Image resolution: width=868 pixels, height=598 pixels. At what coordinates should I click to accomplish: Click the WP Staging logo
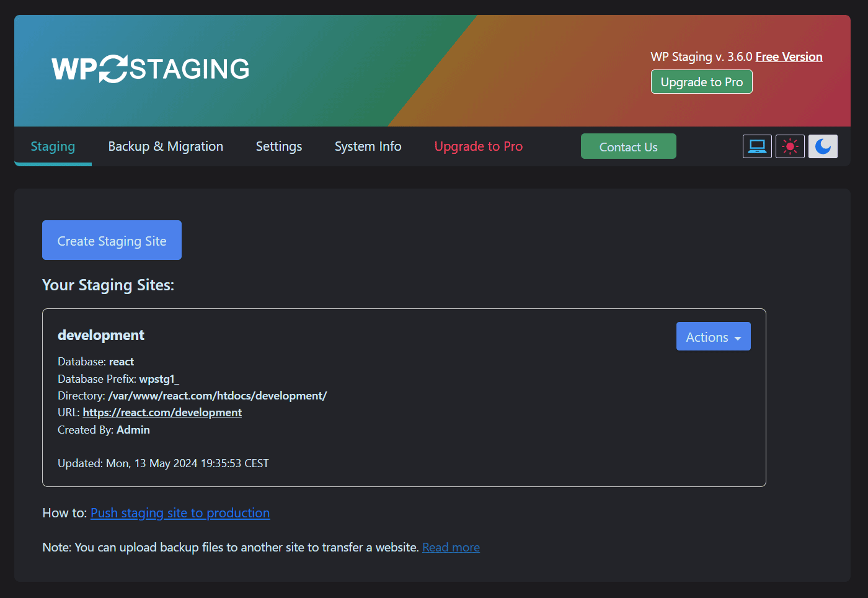151,69
